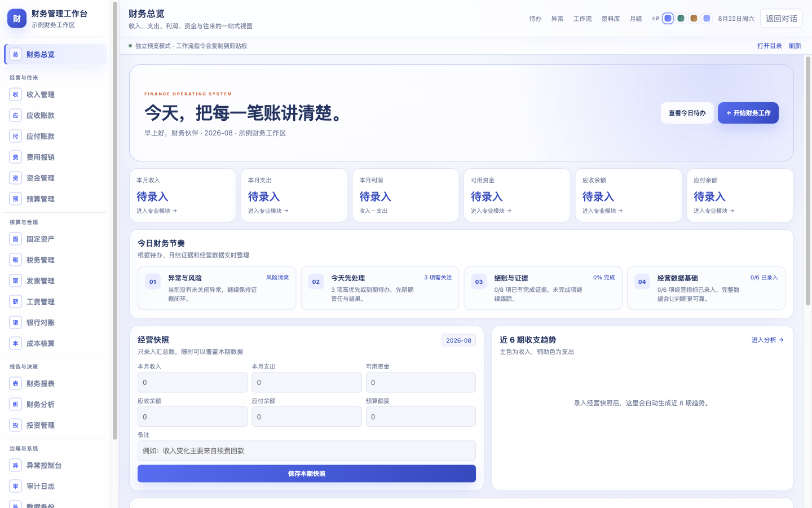Go to 预算管理 via the 预 icon

[15, 199]
